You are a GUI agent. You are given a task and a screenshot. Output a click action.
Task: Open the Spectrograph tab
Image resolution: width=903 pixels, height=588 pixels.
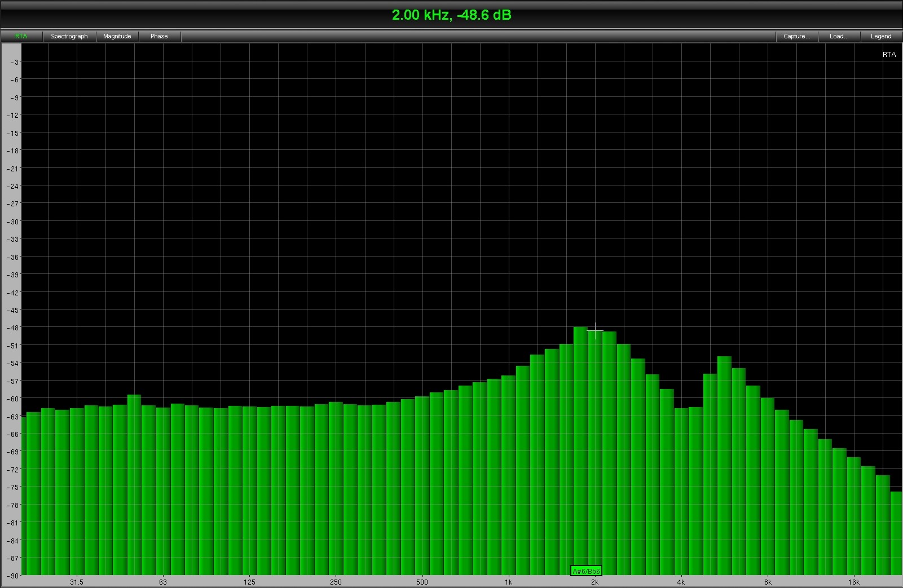tap(69, 36)
